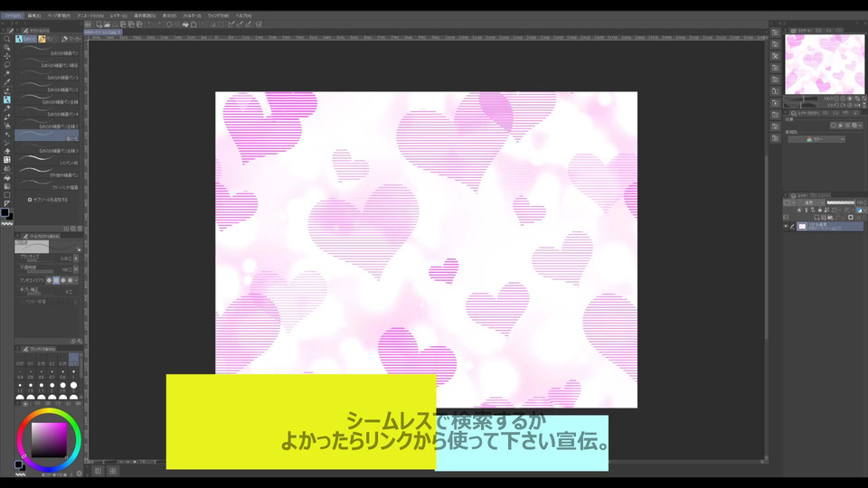This screenshot has height=488, width=868.
Task: Click the Navigator flip horizontal icon
Action: point(857,105)
